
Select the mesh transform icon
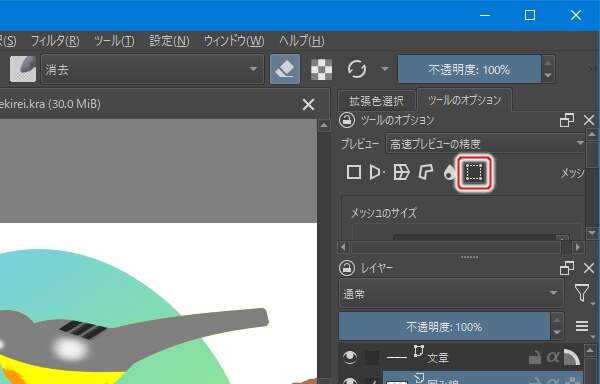point(474,172)
